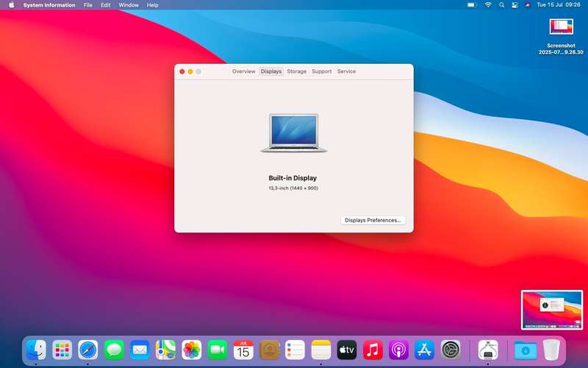Select the Displays tab
Image resolution: width=588 pixels, height=368 pixels.
point(271,71)
